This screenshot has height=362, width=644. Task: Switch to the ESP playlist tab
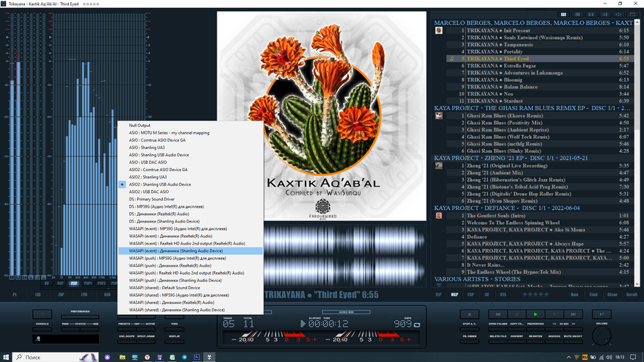471,294
